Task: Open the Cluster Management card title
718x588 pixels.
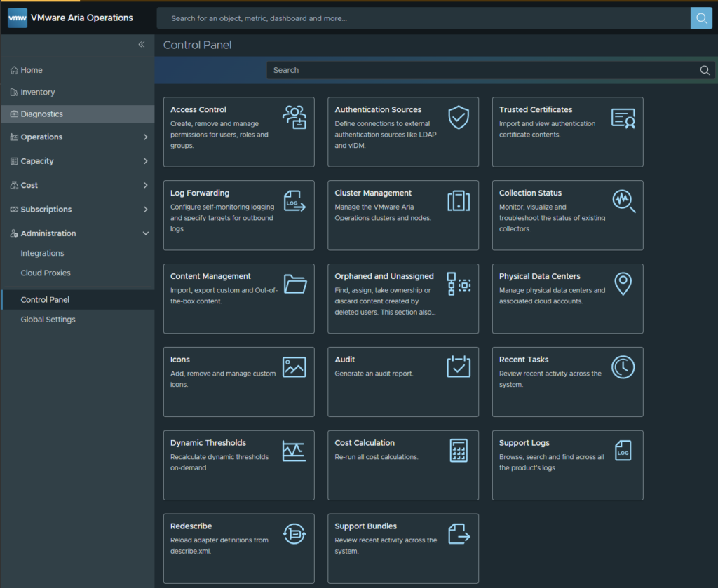Action: pos(373,193)
